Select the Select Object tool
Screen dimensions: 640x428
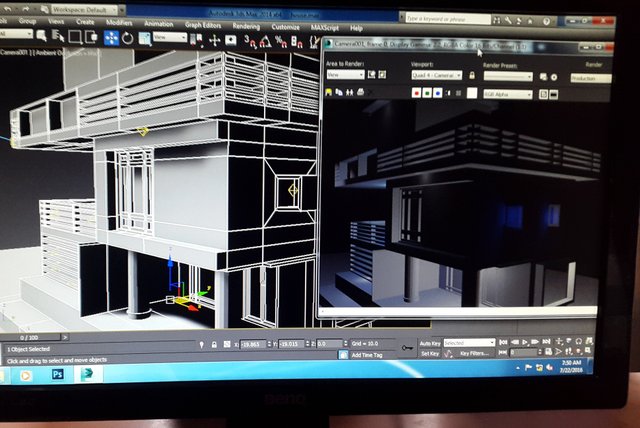click(x=42, y=36)
